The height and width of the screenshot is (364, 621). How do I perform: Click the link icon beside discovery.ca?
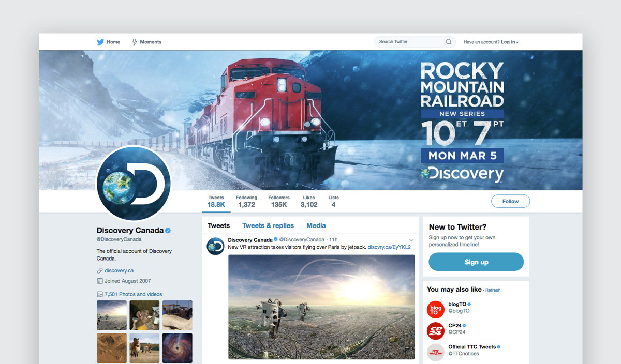pyautogui.click(x=100, y=270)
